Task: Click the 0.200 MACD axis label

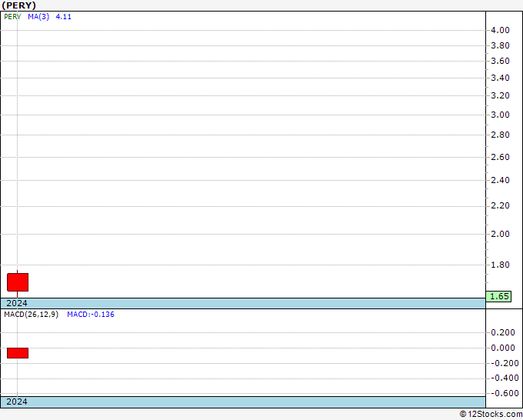Action: pos(503,332)
